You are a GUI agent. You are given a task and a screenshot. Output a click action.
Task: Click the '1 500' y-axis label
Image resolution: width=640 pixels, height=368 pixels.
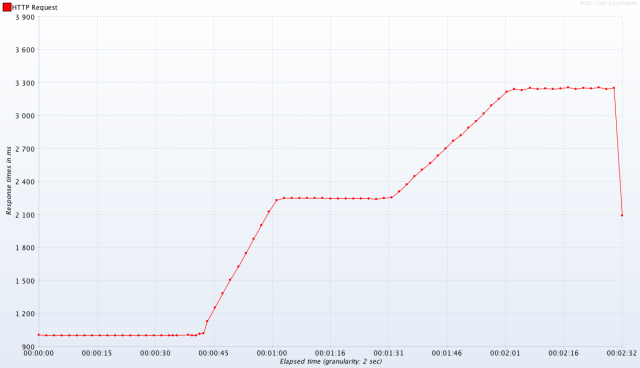[25, 281]
